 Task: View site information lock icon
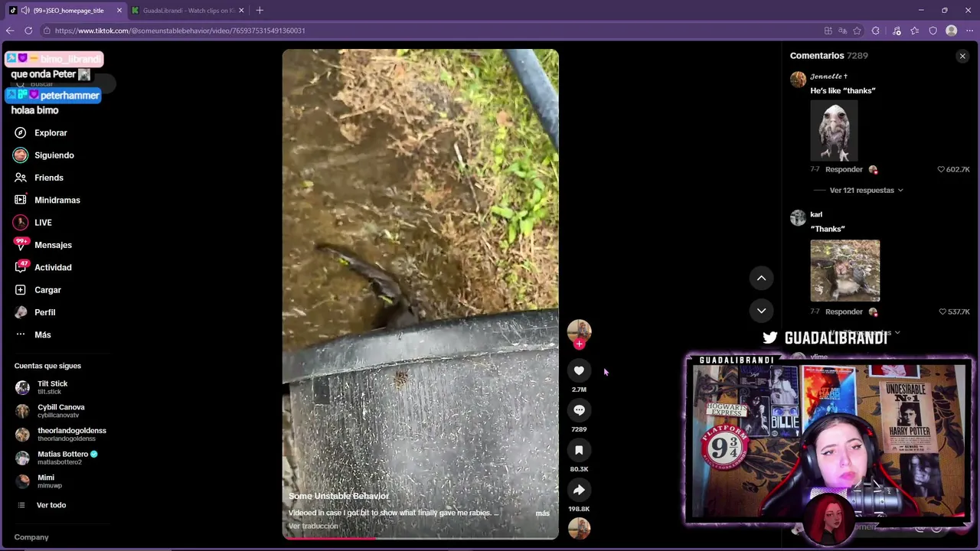(47, 31)
